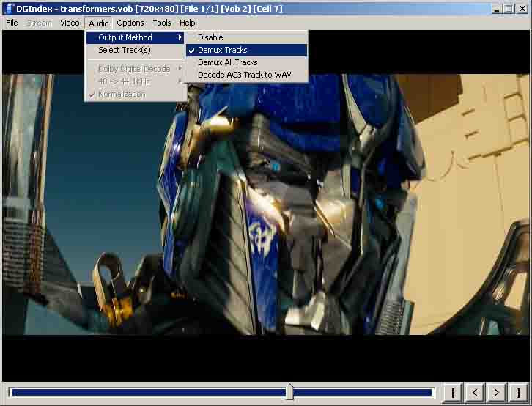532x406 pixels.
Task: Minimize the DGIndex window
Action: (497, 9)
